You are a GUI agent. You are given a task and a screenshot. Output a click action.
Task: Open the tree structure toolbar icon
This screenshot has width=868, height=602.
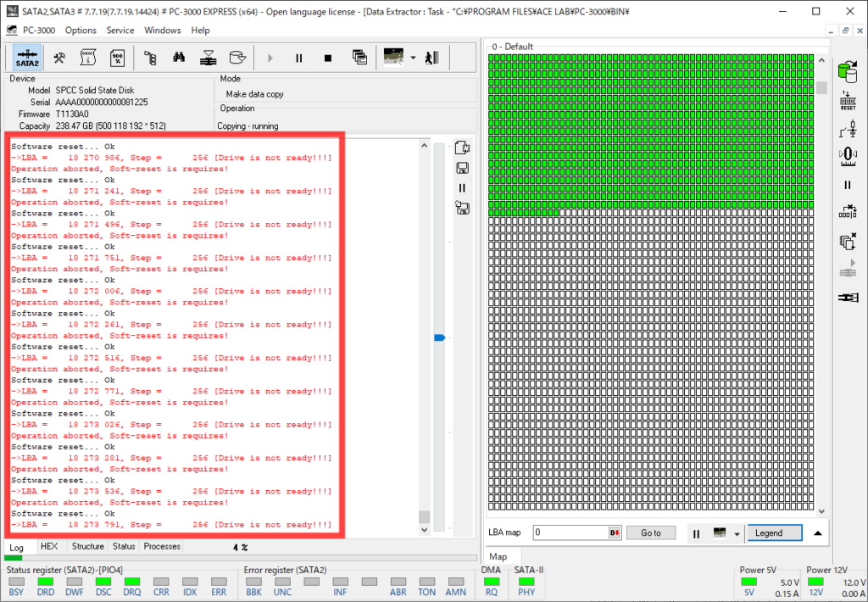(x=150, y=58)
